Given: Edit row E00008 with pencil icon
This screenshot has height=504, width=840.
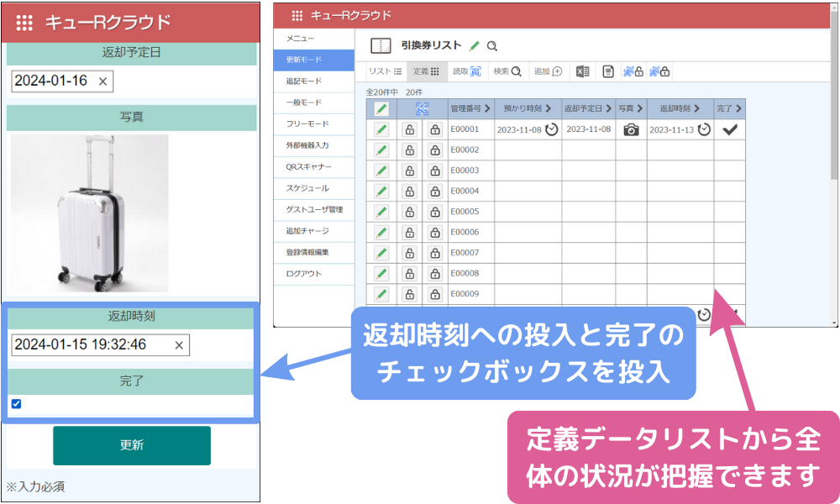Looking at the screenshot, I should coord(381,274).
